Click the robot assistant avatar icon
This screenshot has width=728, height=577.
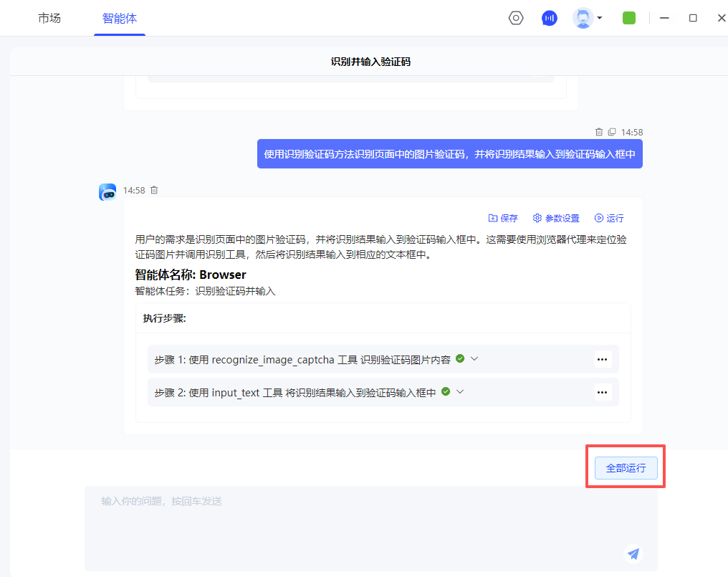tap(107, 191)
